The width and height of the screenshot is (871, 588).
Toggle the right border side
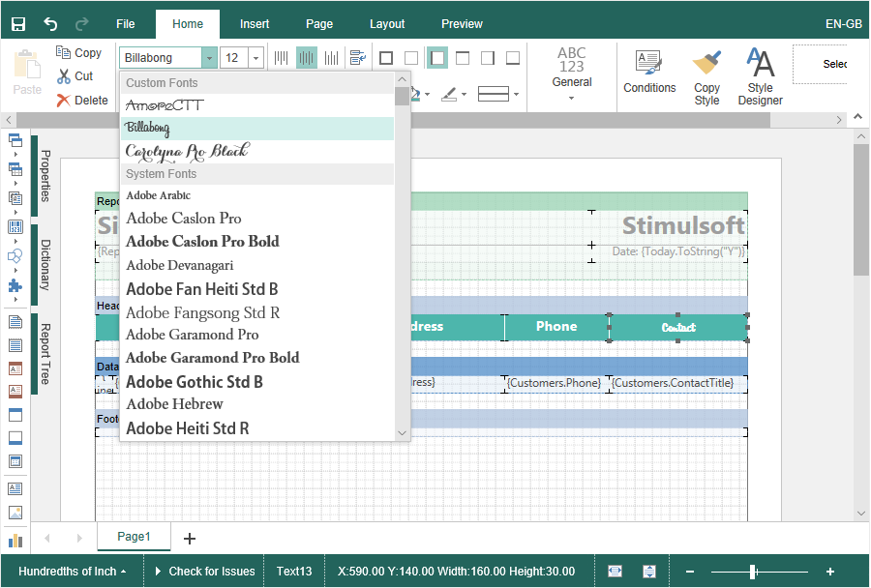488,58
